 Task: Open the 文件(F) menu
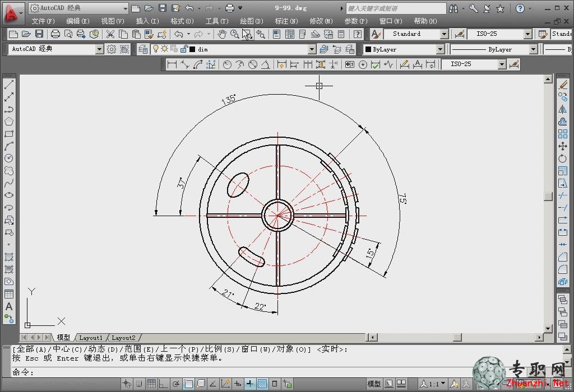43,21
